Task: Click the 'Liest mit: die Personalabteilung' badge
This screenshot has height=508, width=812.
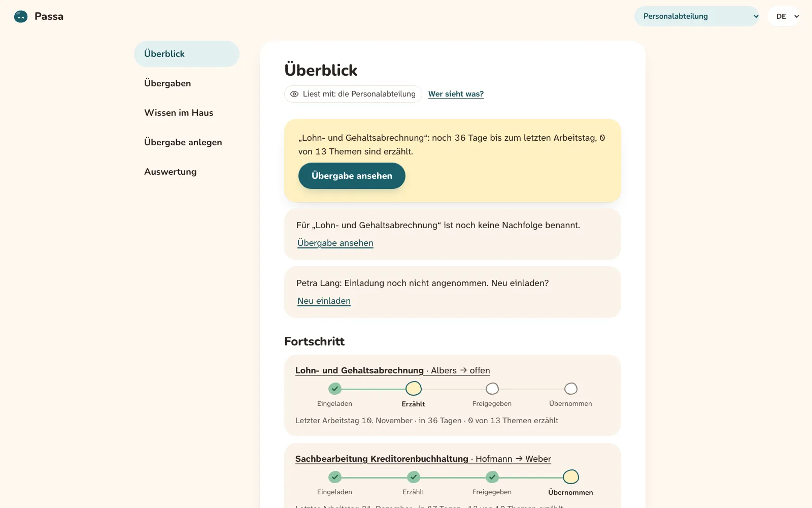Action: pos(353,94)
